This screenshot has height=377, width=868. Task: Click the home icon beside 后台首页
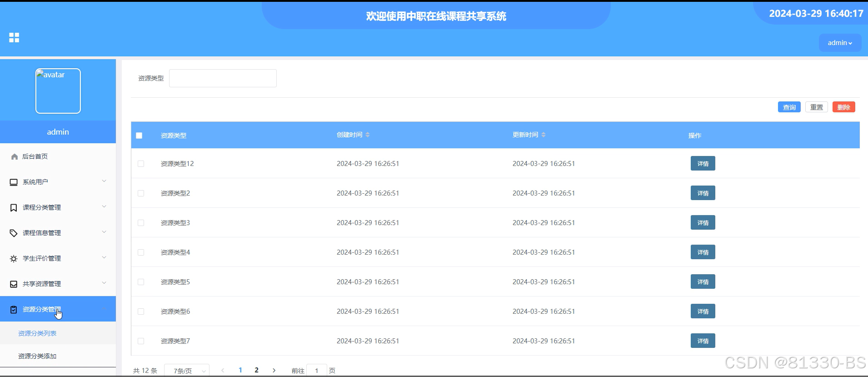[15, 156]
